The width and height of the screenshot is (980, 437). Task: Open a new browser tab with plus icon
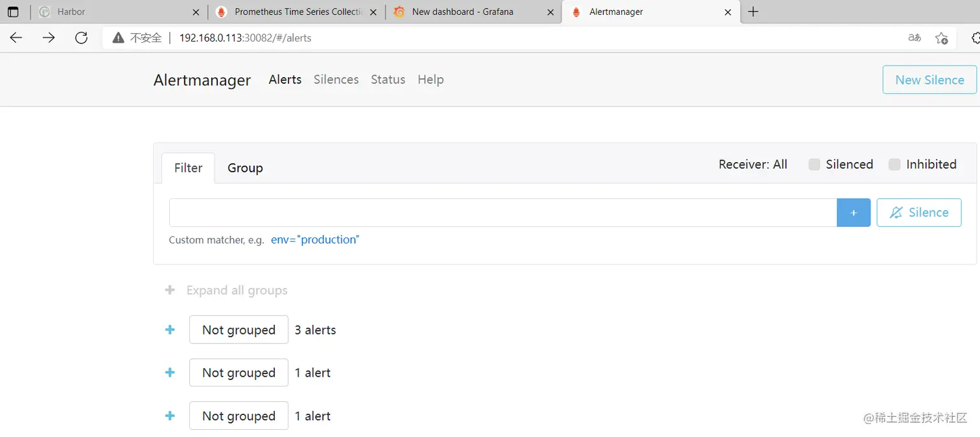point(753,12)
